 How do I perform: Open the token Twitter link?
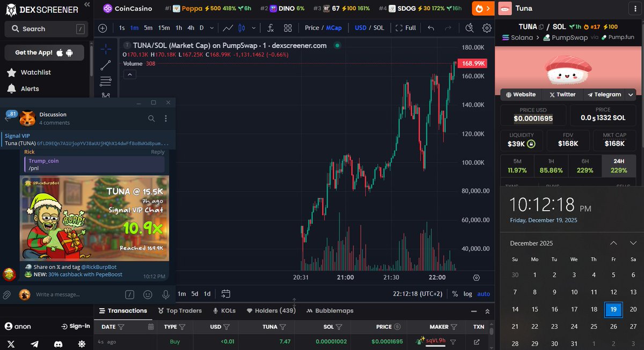point(562,94)
